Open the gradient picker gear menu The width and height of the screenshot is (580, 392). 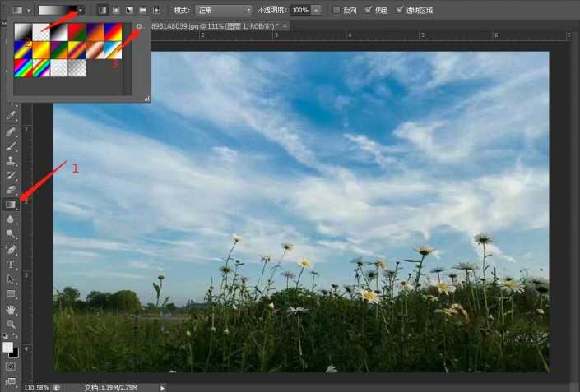tap(139, 26)
